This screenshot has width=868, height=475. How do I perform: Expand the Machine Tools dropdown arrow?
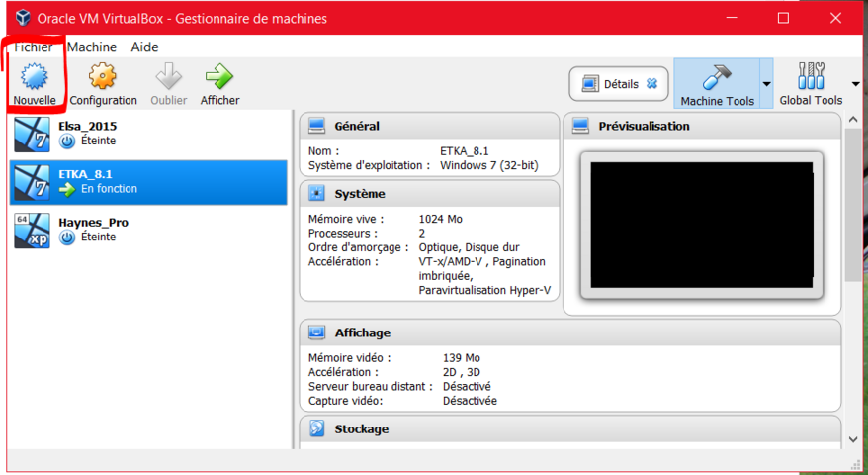766,84
